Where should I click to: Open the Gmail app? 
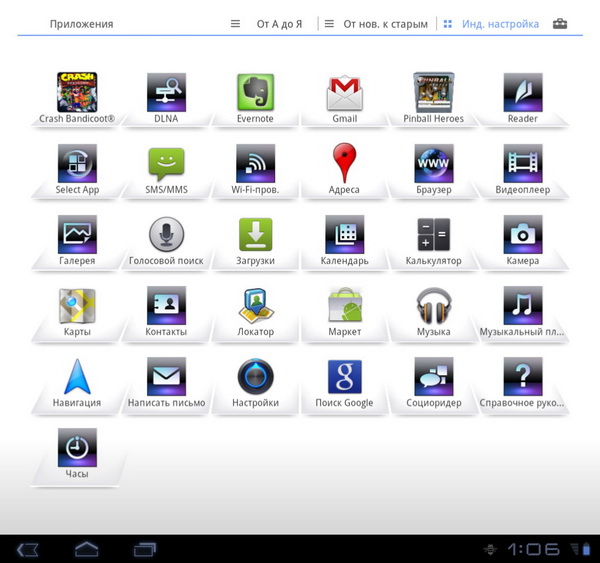pos(344,93)
